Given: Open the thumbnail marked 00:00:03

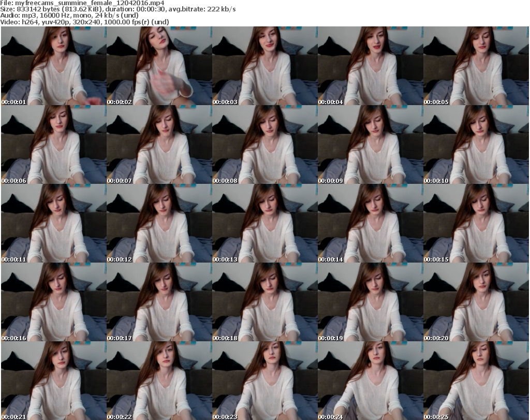Looking at the screenshot, I should (x=264, y=66).
